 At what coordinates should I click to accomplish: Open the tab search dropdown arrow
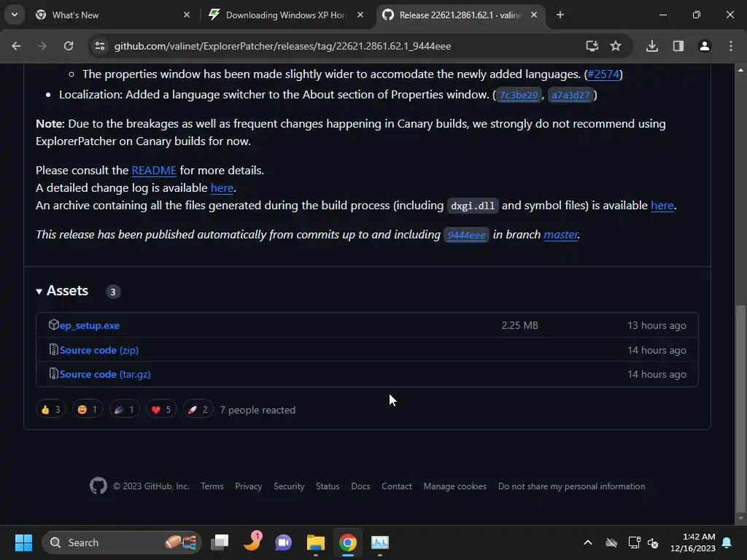coord(15,15)
